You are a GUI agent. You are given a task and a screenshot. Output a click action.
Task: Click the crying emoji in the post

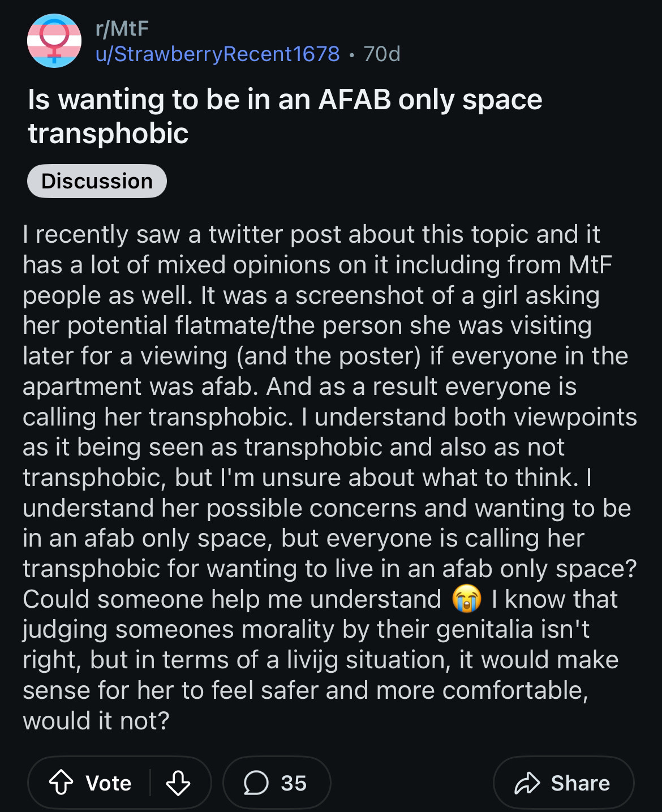pyautogui.click(x=467, y=599)
